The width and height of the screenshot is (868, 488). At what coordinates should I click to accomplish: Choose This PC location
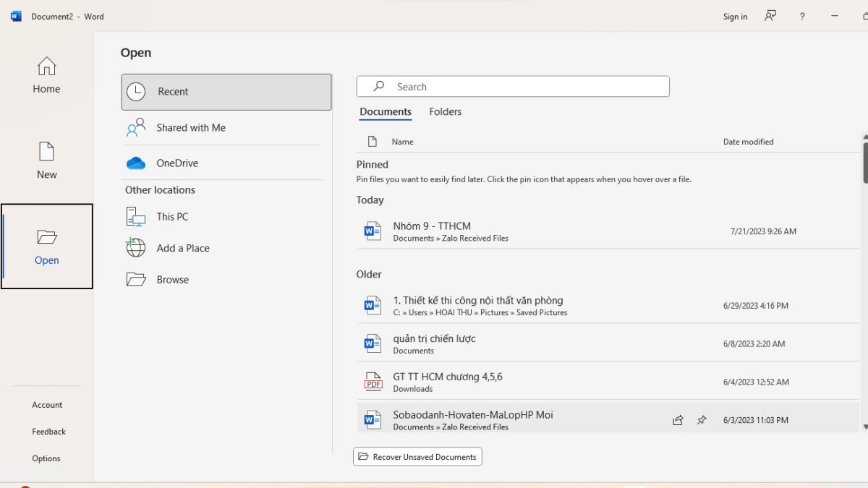172,216
